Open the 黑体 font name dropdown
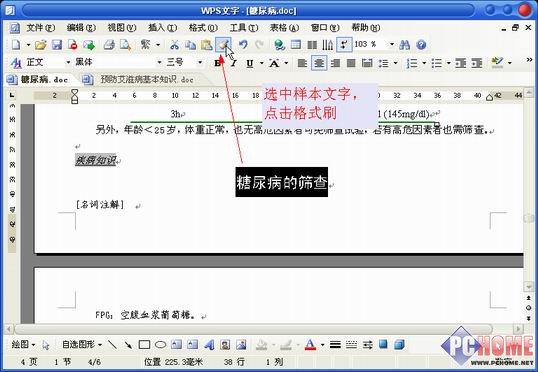This screenshot has height=372, width=538. pos(159,62)
